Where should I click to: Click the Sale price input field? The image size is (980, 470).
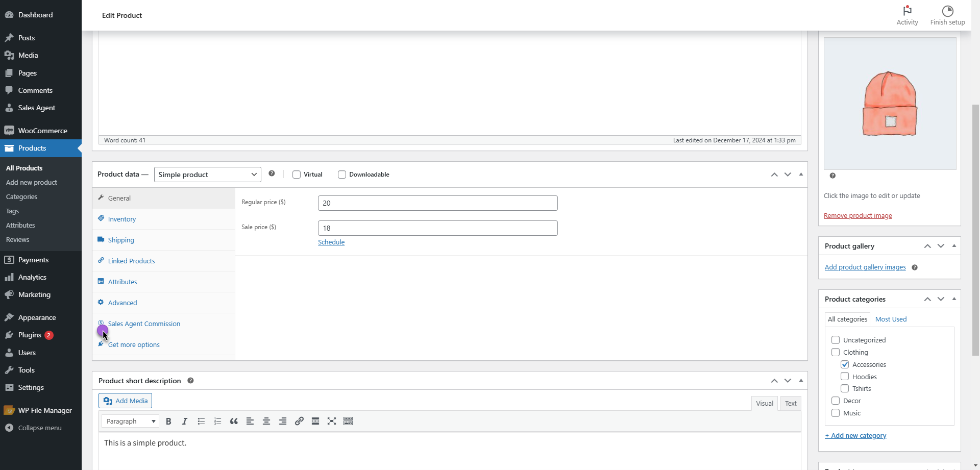(x=438, y=228)
